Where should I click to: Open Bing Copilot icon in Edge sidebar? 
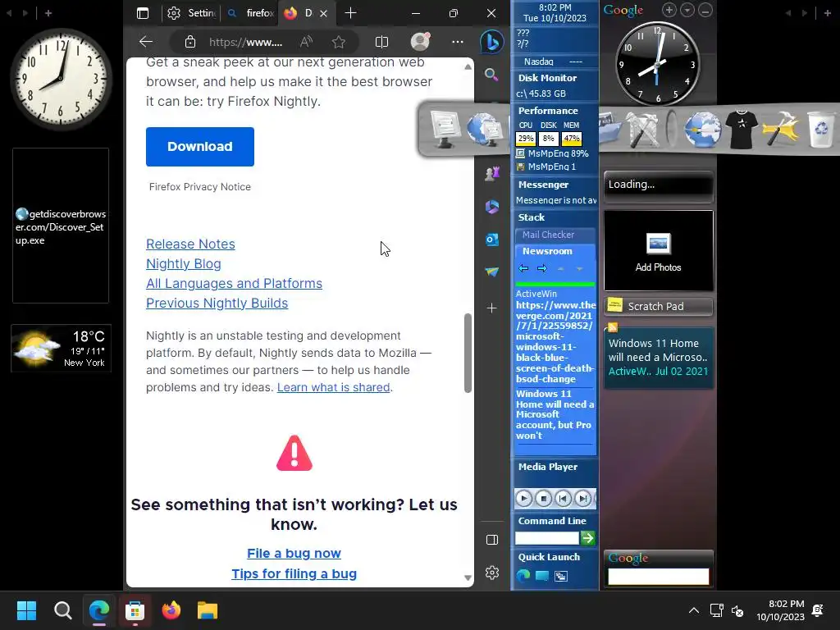click(492, 42)
